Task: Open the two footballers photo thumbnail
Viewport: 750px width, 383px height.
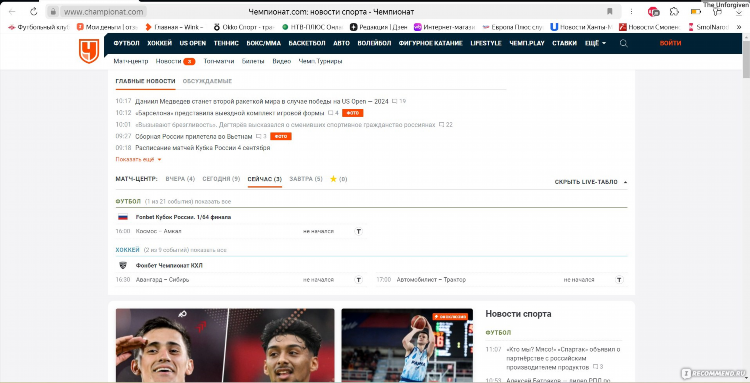Action: pos(225,345)
